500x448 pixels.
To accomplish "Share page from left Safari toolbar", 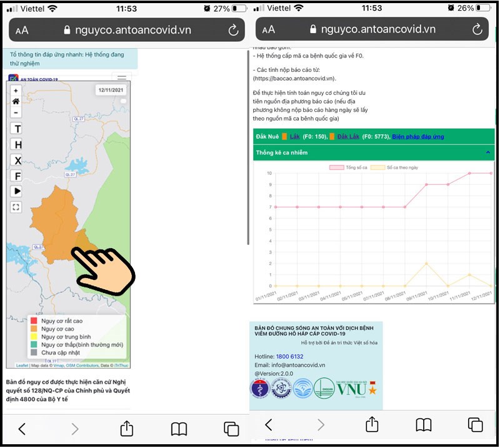I will point(127,428).
